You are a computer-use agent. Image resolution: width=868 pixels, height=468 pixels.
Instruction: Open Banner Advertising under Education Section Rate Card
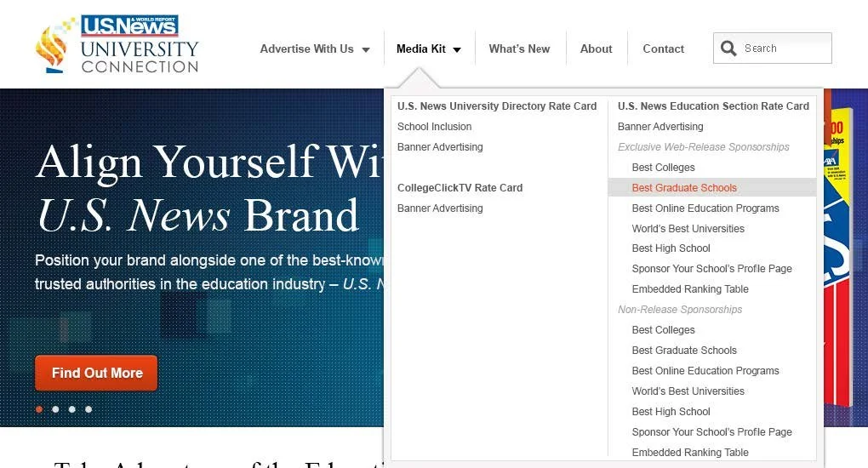pos(660,126)
